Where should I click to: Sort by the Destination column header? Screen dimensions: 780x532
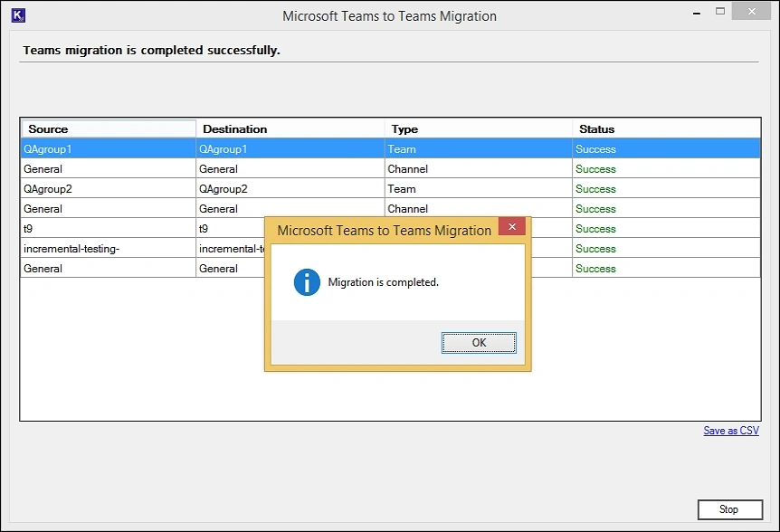tap(290, 128)
